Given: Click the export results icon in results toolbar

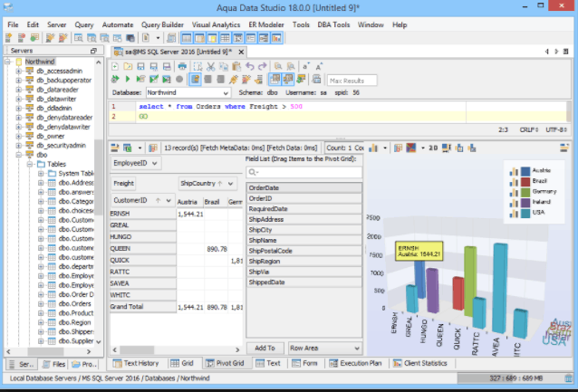Looking at the screenshot, I should [128, 148].
